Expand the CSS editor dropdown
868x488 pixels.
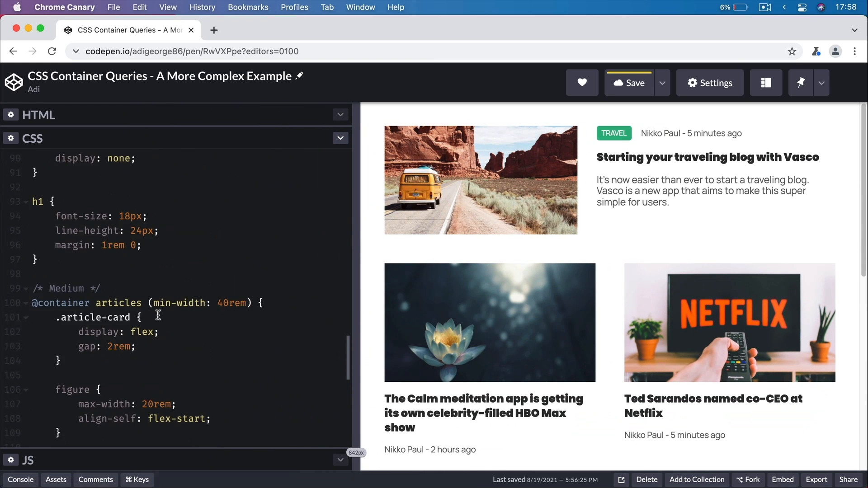[x=340, y=138]
